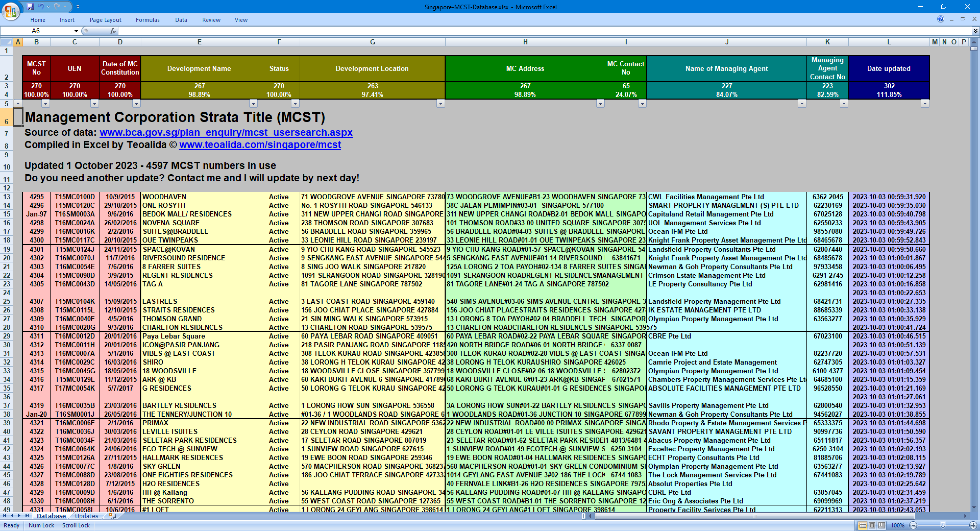Click the Zoom Out minus button

[913, 525]
